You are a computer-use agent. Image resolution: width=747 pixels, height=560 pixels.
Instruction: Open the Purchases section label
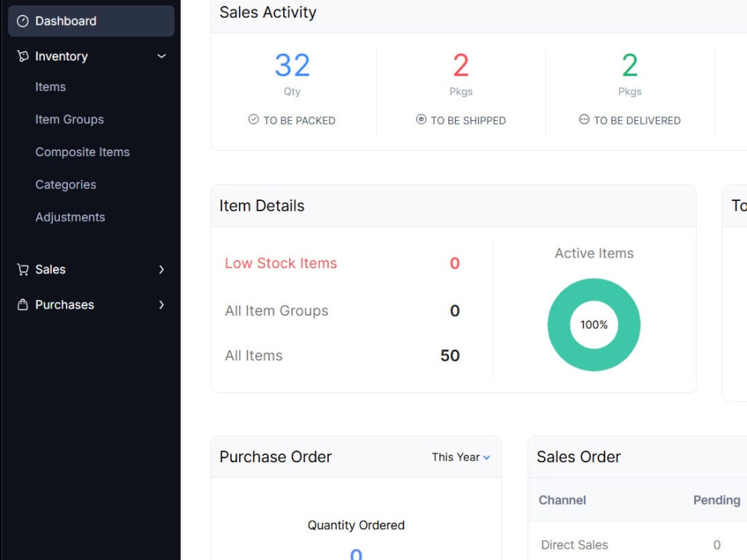tap(65, 305)
